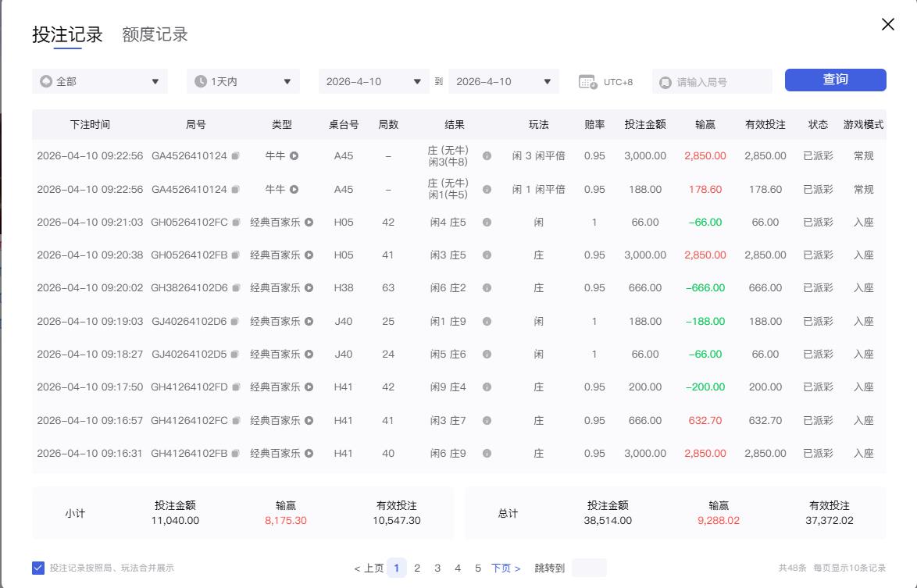Open the 全部 filter dropdown
Image resolution: width=917 pixels, height=588 pixels.
coord(99,80)
